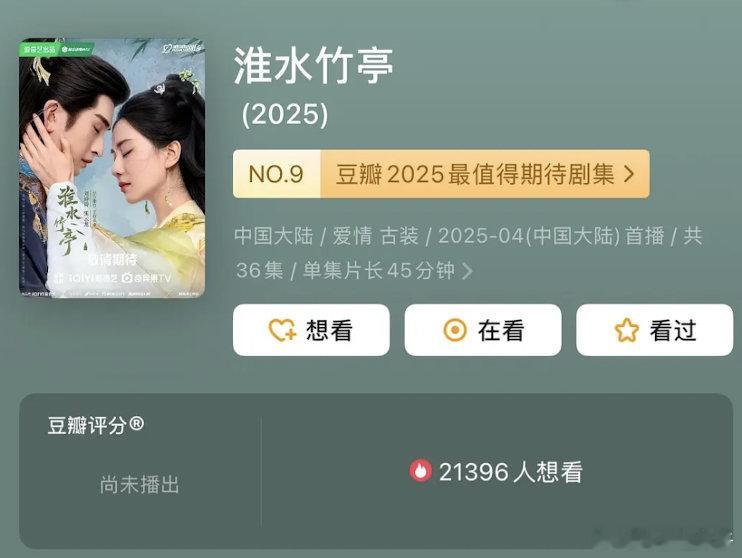Click the 淮水竹亭 title text
Viewport: 742px width, 558px height.
pos(313,66)
